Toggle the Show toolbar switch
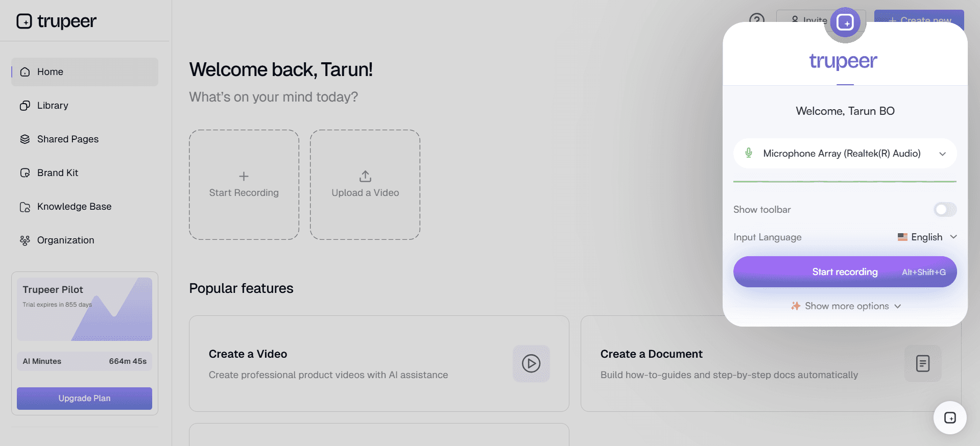Screen dimensions: 980x446 point(945,210)
